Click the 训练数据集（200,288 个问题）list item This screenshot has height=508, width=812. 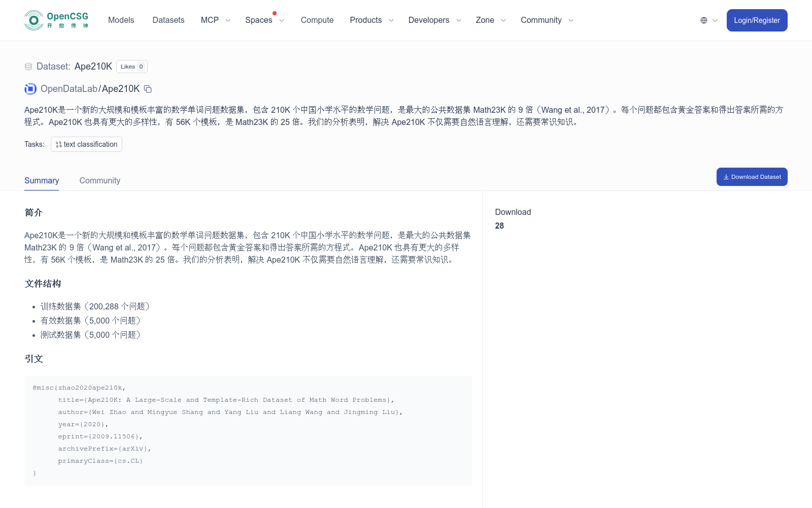coord(95,306)
